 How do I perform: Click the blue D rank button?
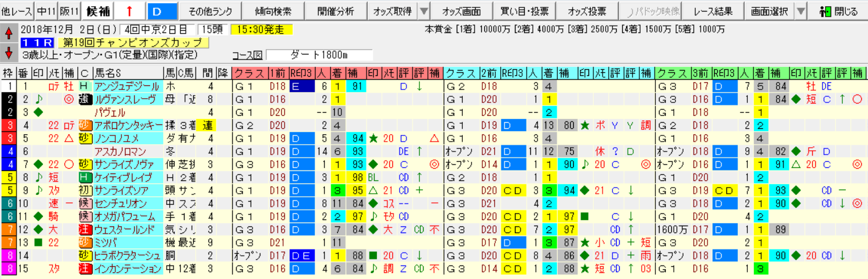(162, 10)
